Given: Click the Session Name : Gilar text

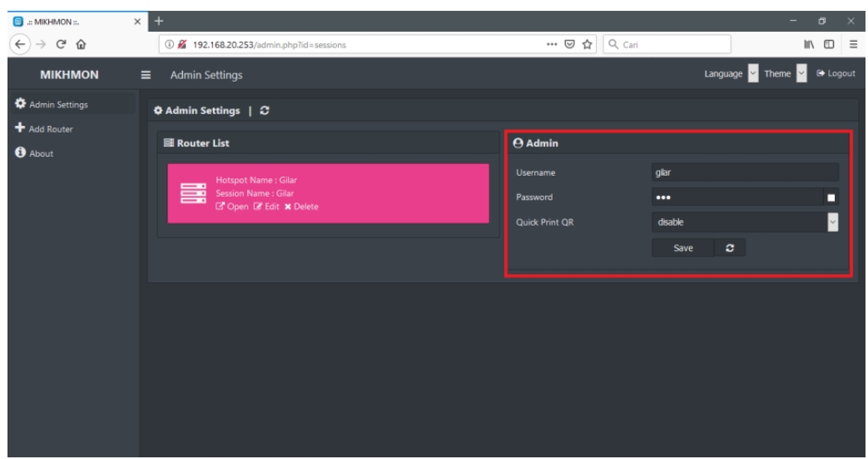Looking at the screenshot, I should [255, 193].
